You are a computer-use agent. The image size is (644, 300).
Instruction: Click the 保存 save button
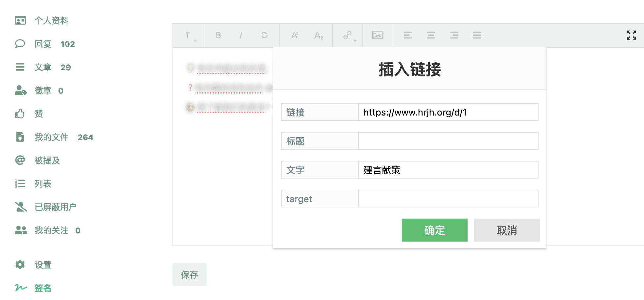click(190, 275)
